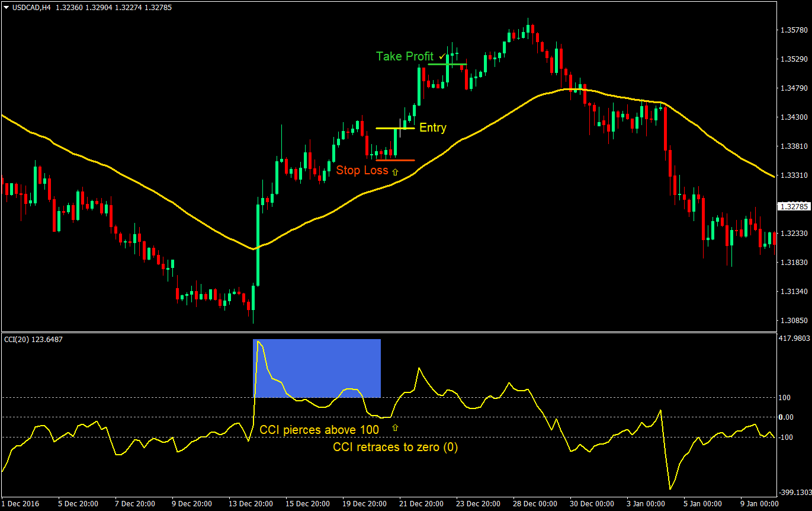Click the green arrow beside CCI pierces annotation
Viewport: 812px width, 511px height.
pos(394,426)
